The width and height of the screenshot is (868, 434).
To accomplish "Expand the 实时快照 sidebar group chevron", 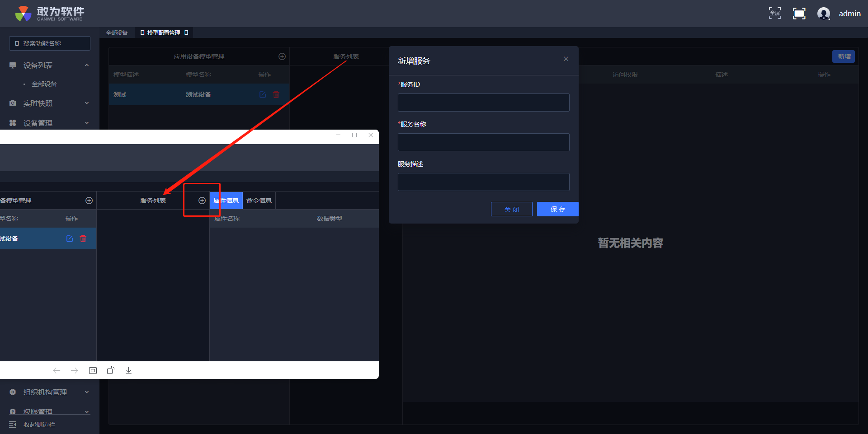I will click(87, 103).
